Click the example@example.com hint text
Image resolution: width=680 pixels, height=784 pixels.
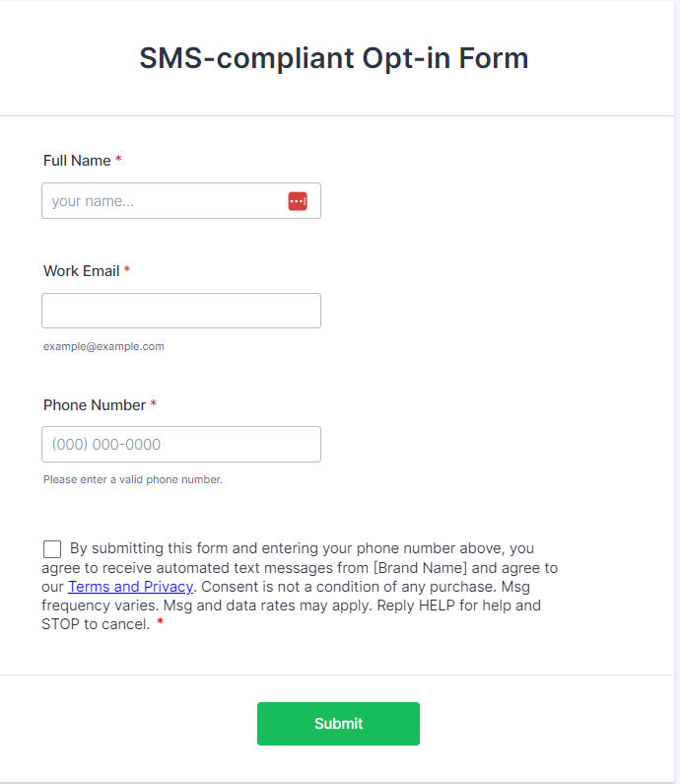(103, 346)
